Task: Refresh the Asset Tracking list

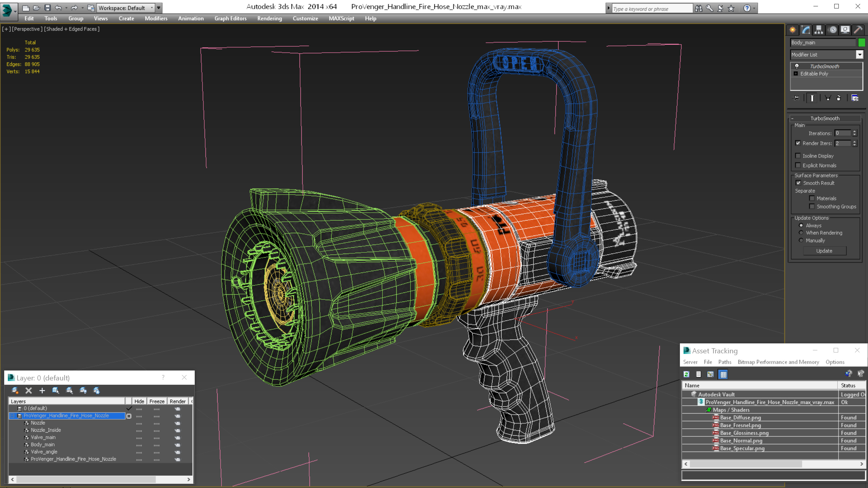Action: pos(686,374)
